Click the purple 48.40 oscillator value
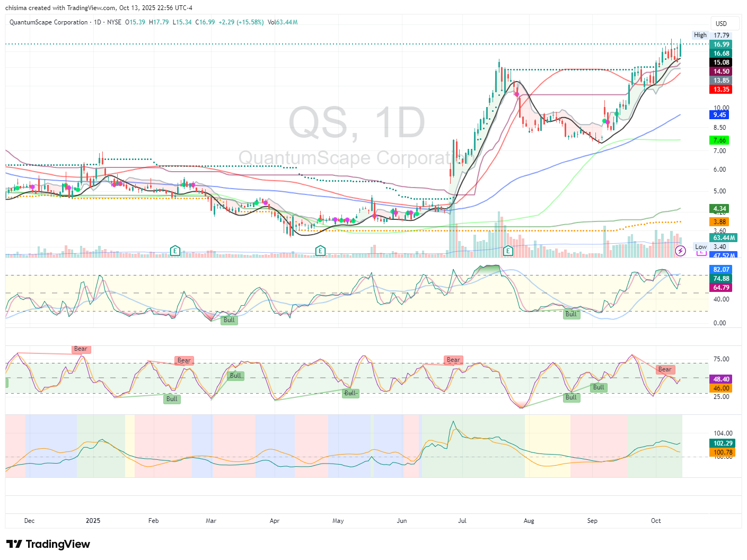The image size is (747, 560). [x=721, y=379]
